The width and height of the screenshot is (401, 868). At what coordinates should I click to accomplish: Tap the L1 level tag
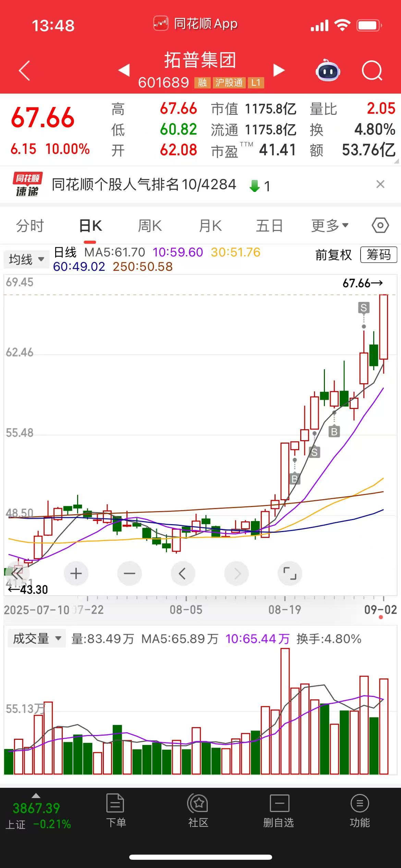point(256,83)
